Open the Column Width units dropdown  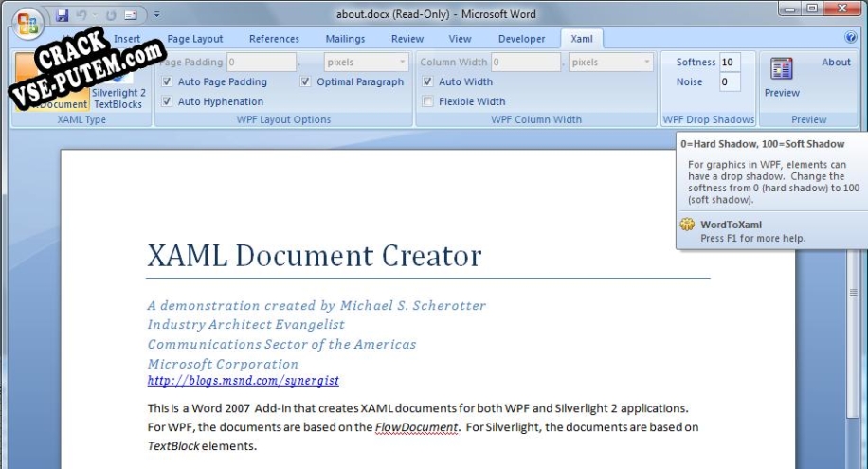pyautogui.click(x=610, y=62)
